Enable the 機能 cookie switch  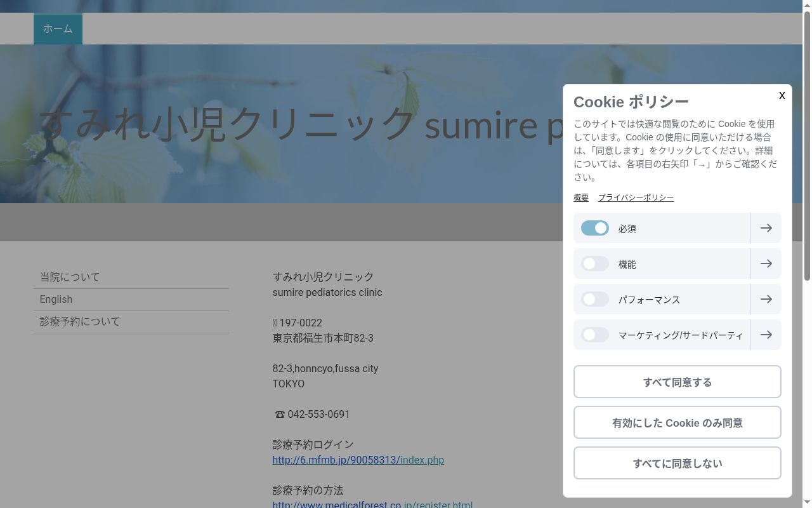(595, 264)
